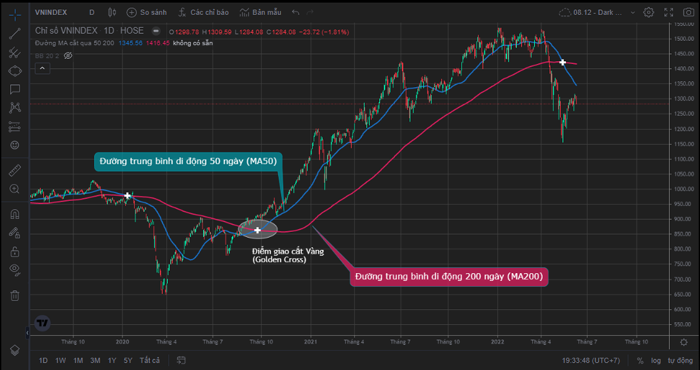This screenshot has width=700, height=370.
Task: Select the 1M time range
Action: [x=78, y=360]
